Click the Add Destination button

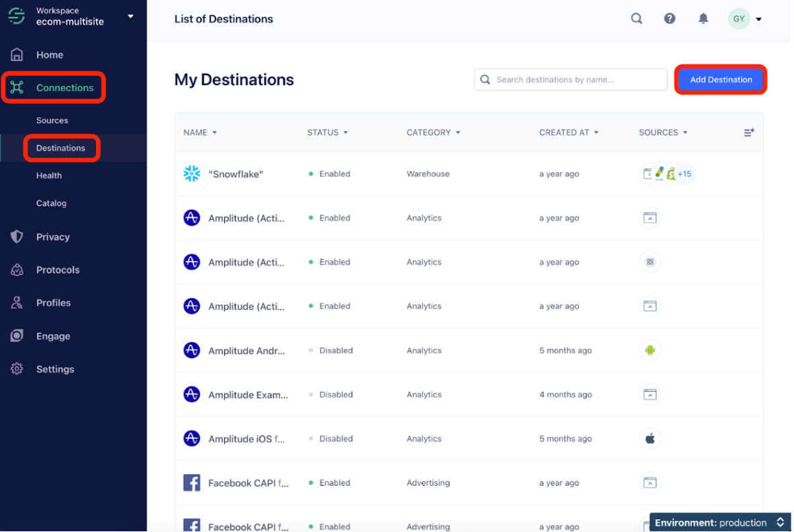pos(720,79)
